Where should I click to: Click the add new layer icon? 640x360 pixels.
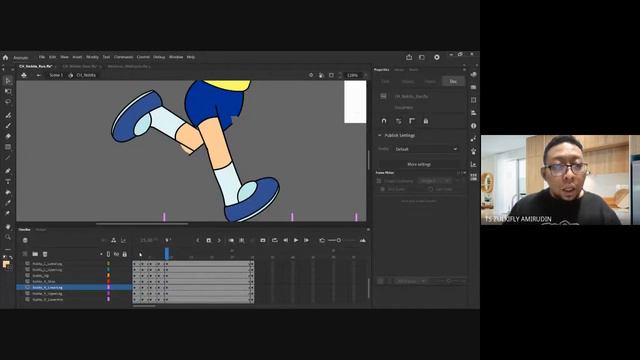click(x=25, y=254)
